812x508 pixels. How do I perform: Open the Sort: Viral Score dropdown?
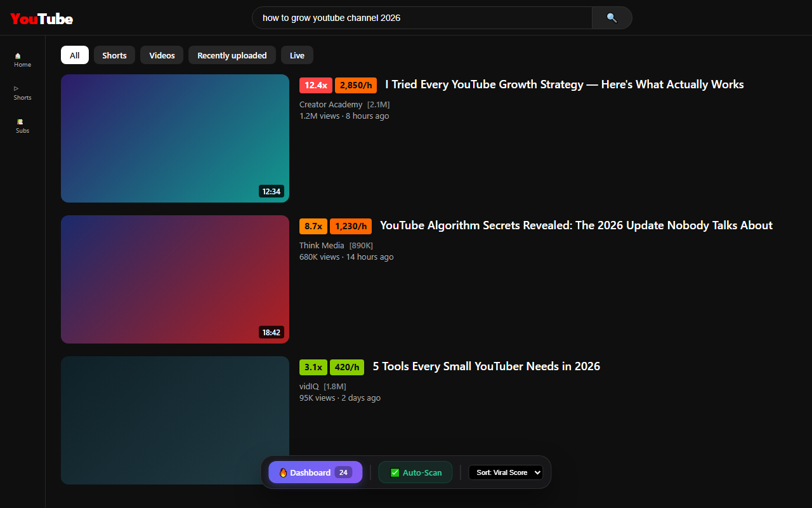pos(506,472)
